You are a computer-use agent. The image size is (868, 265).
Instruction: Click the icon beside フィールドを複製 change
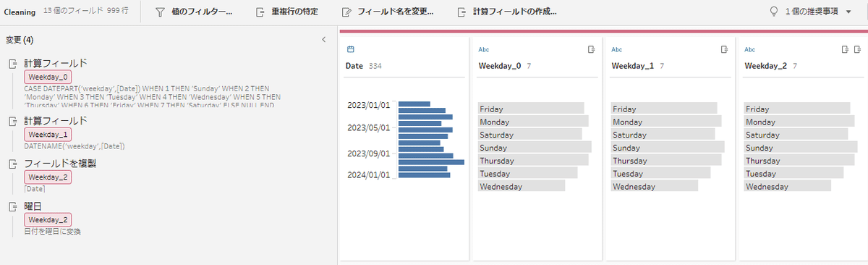click(x=12, y=164)
